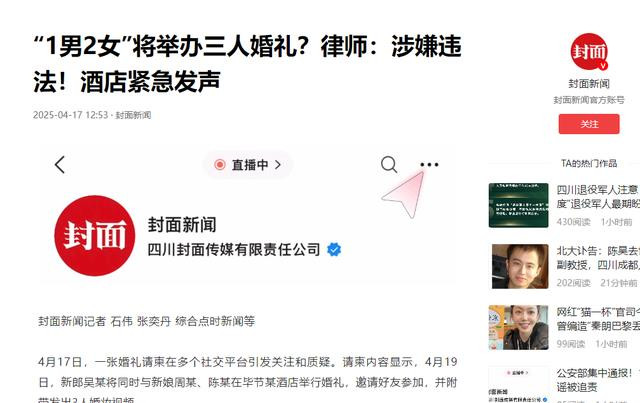The width and height of the screenshot is (640, 403).
Task: Click the 直播中 live status pill
Action: coord(248,165)
